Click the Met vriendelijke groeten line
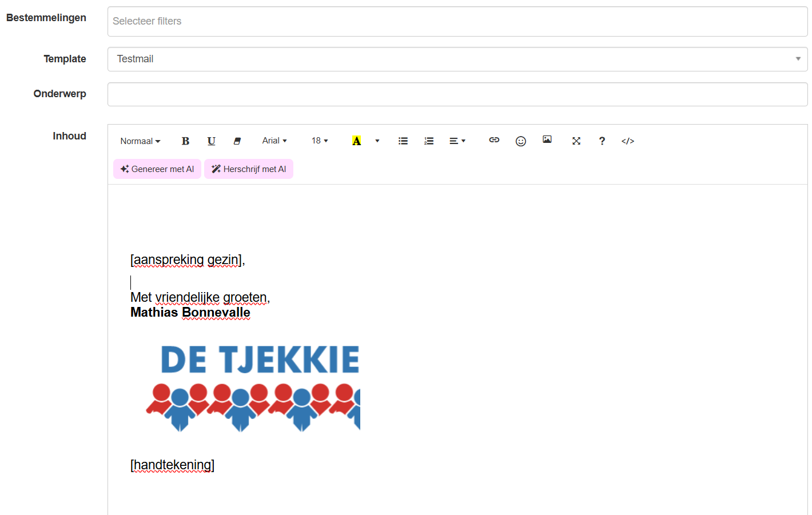 coord(200,297)
